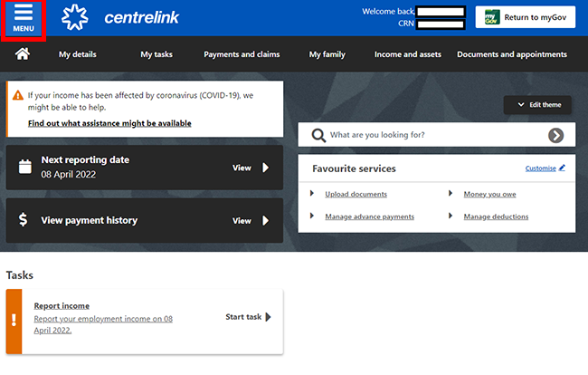Open the MENU hamburger button

(x=24, y=18)
